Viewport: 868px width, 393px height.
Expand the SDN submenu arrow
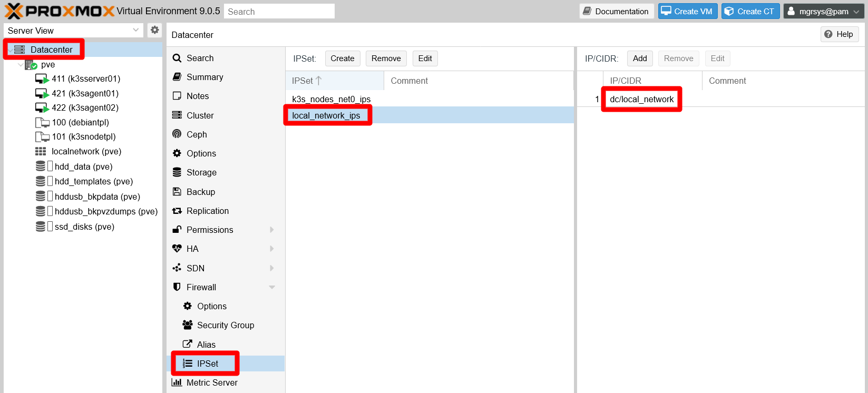272,268
